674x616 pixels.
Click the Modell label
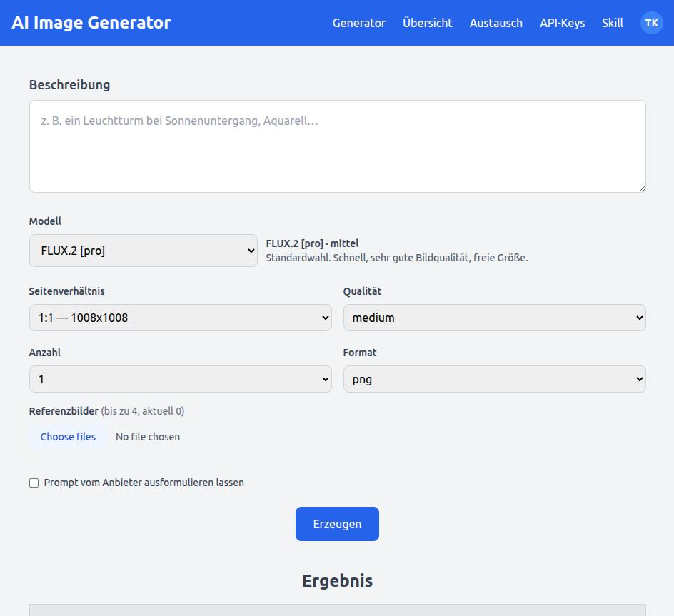click(45, 221)
